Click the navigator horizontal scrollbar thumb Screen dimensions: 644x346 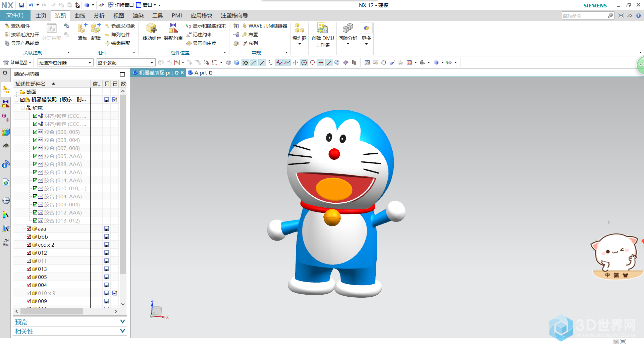51,311
